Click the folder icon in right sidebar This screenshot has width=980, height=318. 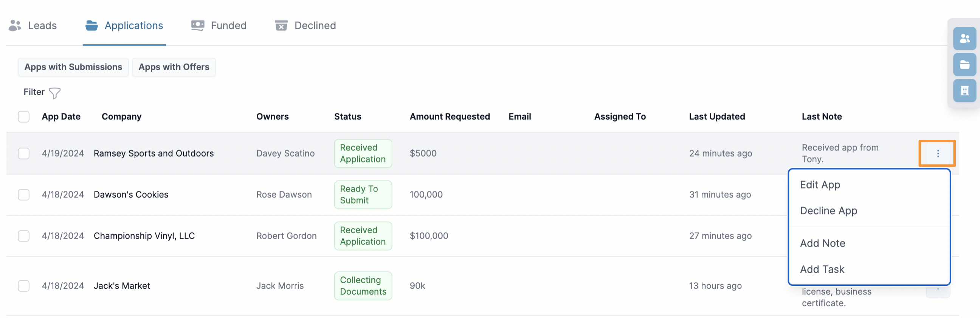click(x=964, y=65)
